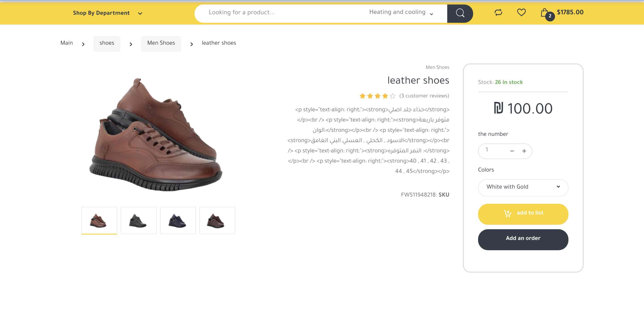The width and height of the screenshot is (644, 311).
Task: Open the shopping cart bag icon
Action: 544,13
